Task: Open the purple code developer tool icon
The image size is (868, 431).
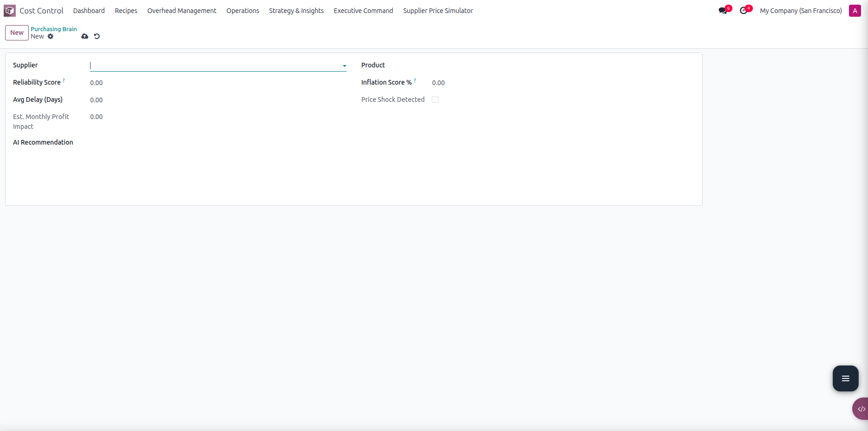Action: pyautogui.click(x=861, y=409)
